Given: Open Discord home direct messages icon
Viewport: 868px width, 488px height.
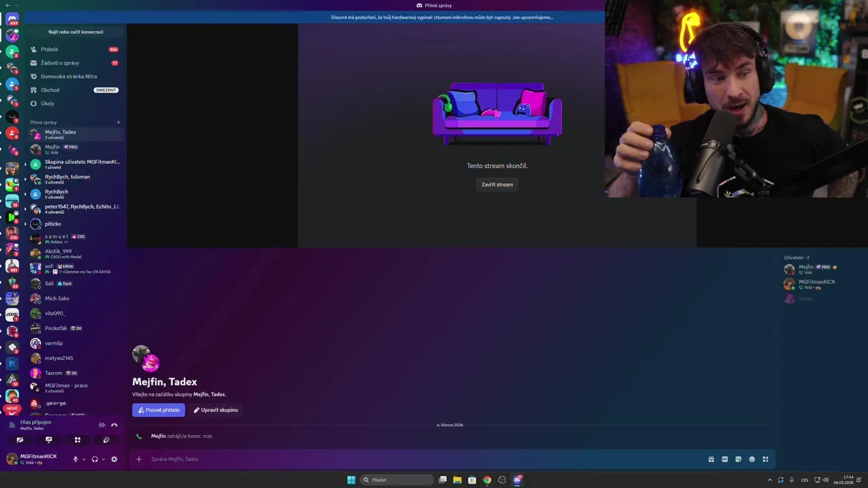Looking at the screenshot, I should click(12, 19).
